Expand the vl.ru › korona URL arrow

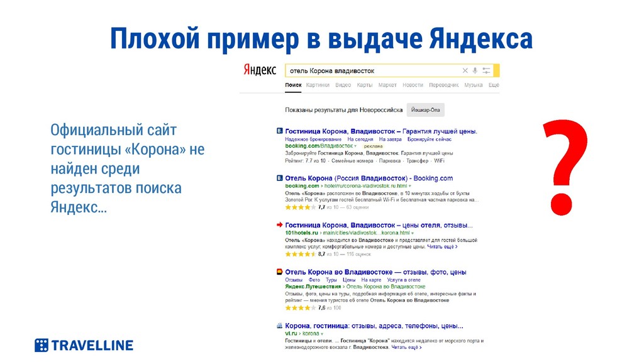tap(322, 334)
